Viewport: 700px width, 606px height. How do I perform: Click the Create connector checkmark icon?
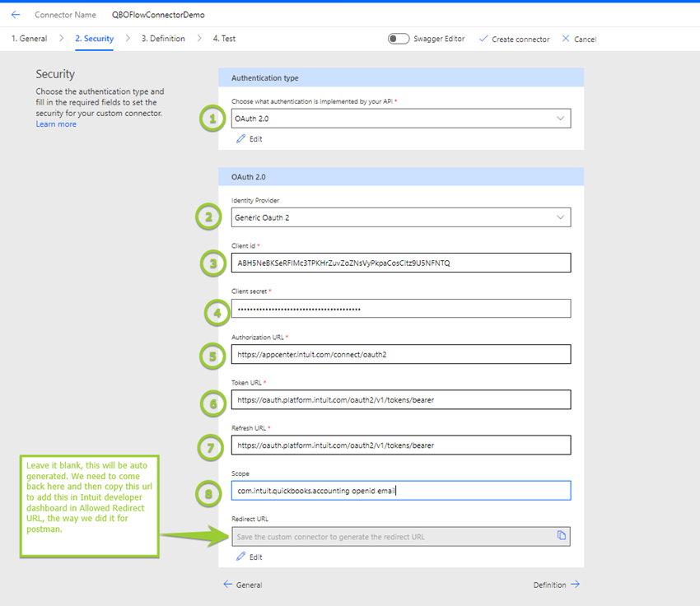coord(483,39)
